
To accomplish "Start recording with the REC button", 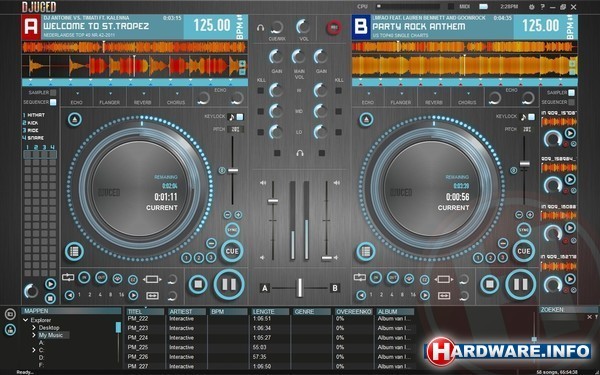I will click(334, 27).
